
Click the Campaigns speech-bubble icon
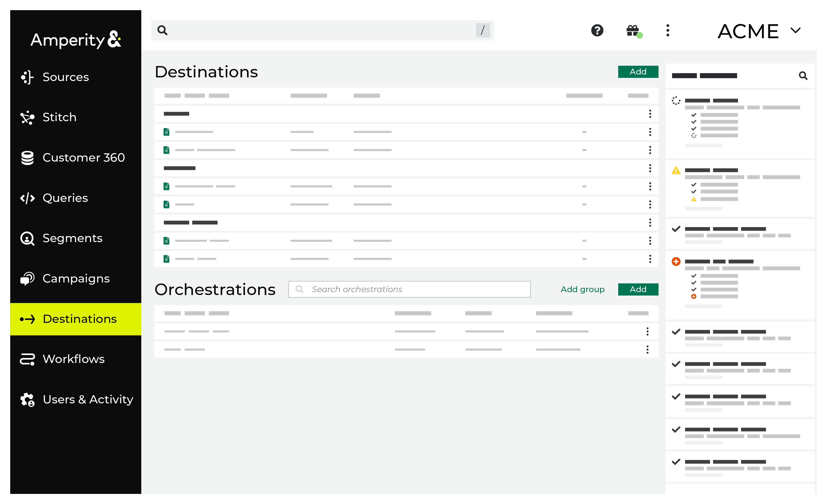(28, 279)
